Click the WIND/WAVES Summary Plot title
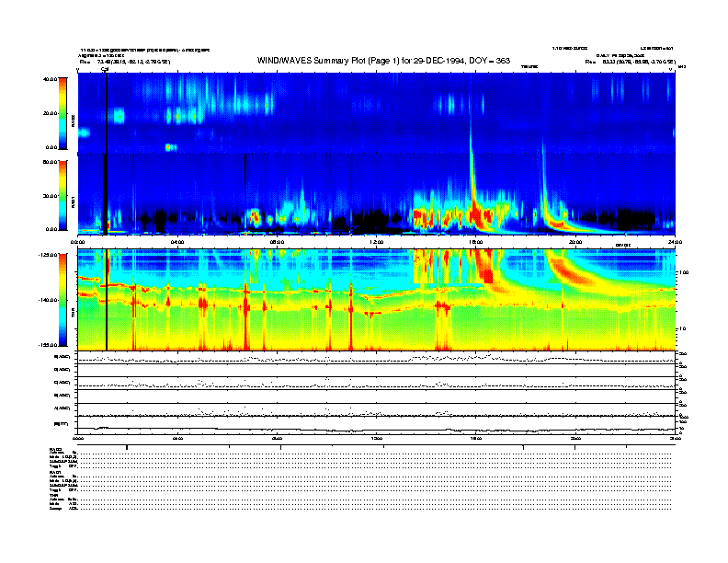 point(383,61)
